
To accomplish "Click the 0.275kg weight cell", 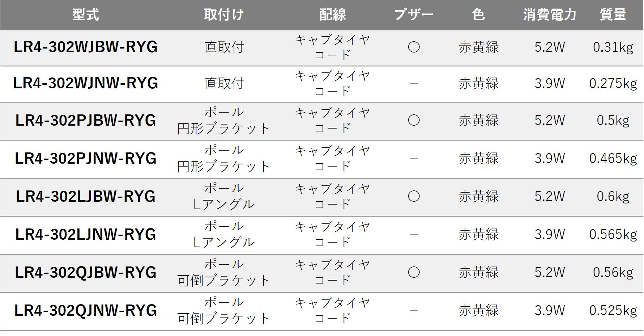I will click(x=613, y=83).
